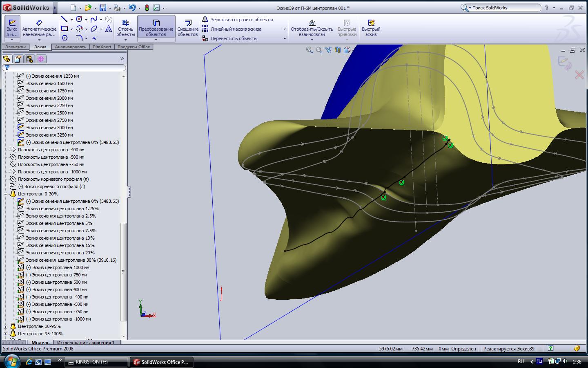Click Отсечь объекты trim tool
588x368 pixels.
coord(125,28)
